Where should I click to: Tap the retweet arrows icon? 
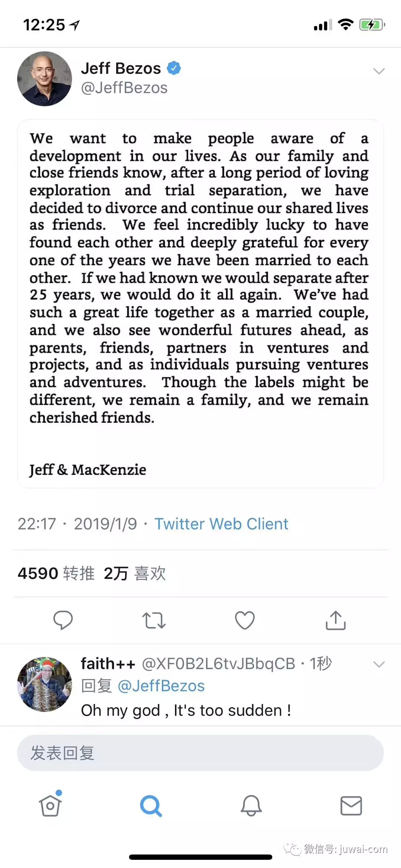click(x=154, y=620)
